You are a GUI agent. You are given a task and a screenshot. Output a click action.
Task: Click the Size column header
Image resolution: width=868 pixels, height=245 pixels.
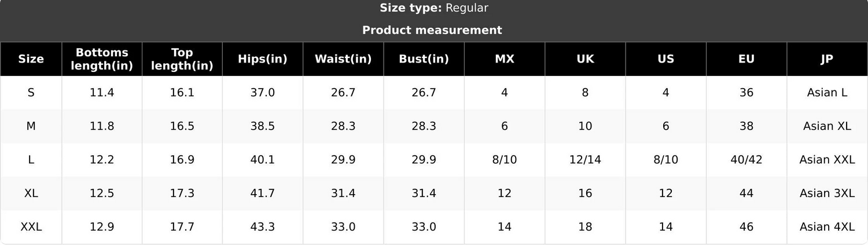pyautogui.click(x=31, y=59)
